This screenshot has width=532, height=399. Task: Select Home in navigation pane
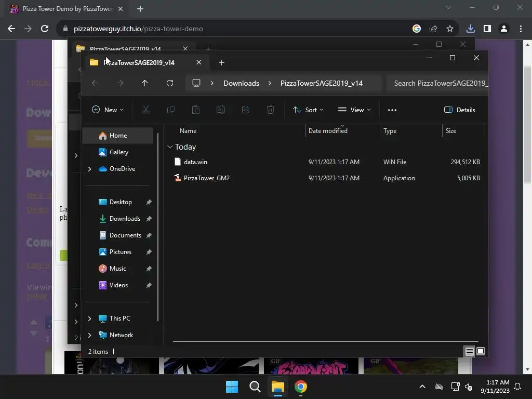tap(118, 136)
